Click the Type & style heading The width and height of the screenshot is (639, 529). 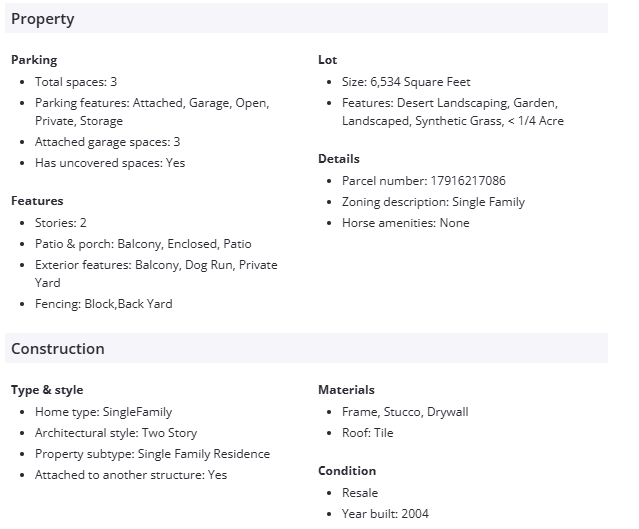tap(47, 390)
